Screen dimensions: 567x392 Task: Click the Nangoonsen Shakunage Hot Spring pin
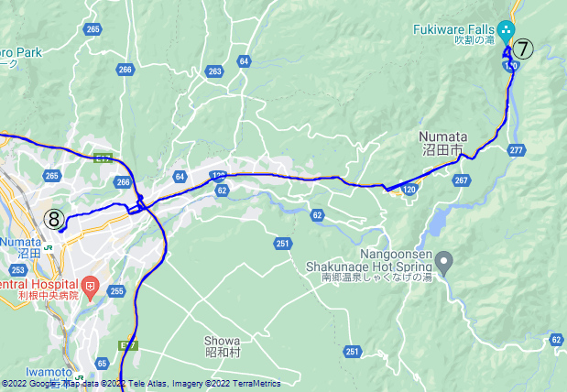(x=443, y=262)
